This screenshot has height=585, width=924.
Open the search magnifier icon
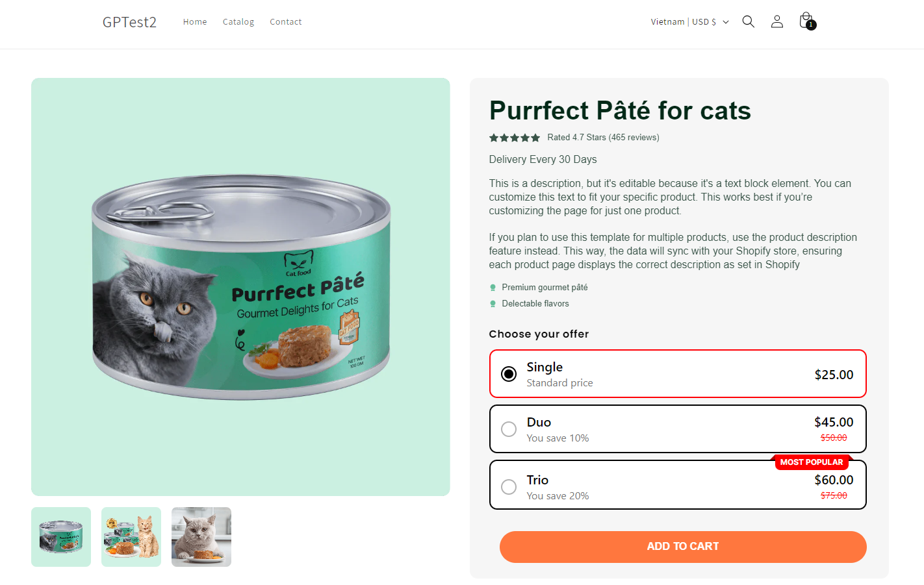[748, 21]
